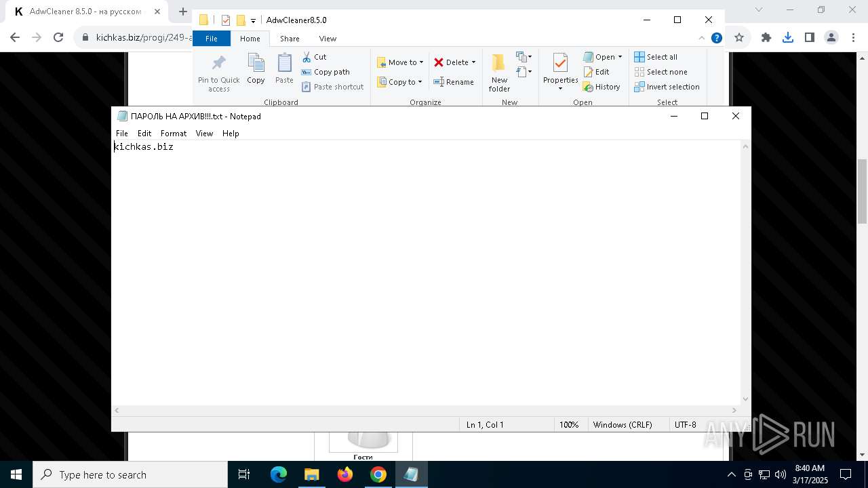Screen dimensions: 868x488
Task: Open Chrome three-dot menu
Action: pos(852,38)
